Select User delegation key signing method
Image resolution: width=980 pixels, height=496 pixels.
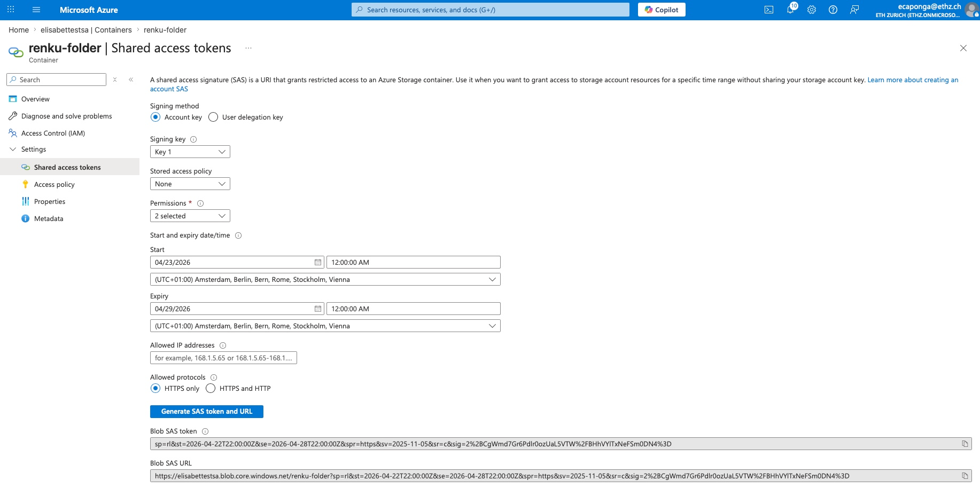(x=213, y=117)
